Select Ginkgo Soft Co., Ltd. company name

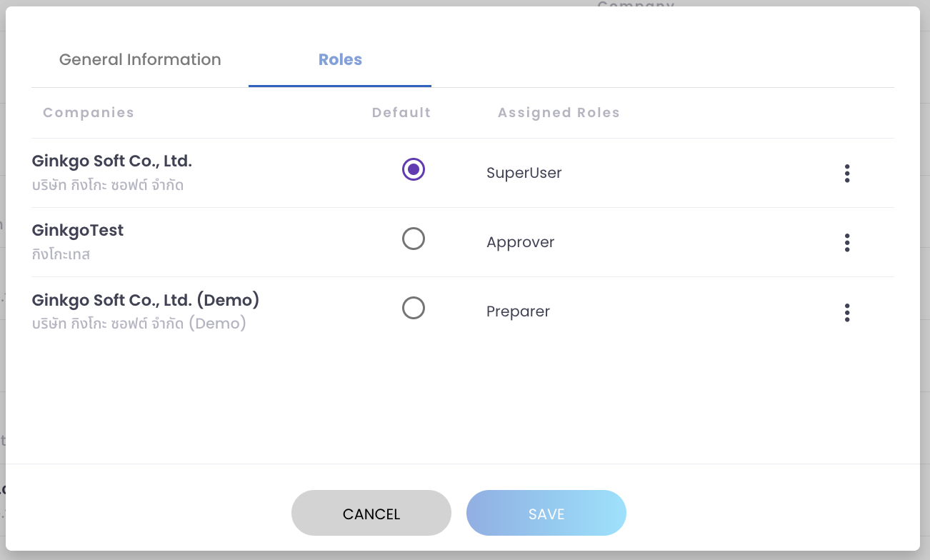[111, 161]
